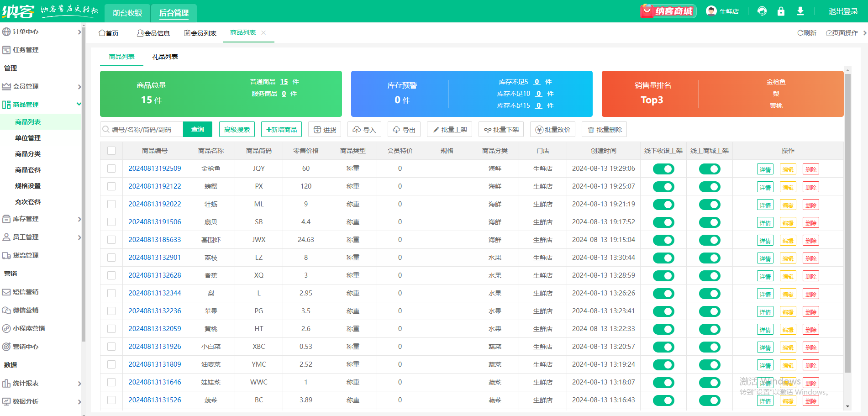This screenshot has height=416, width=868.
Task: Click the 新增商品 button
Action: pyautogui.click(x=282, y=130)
